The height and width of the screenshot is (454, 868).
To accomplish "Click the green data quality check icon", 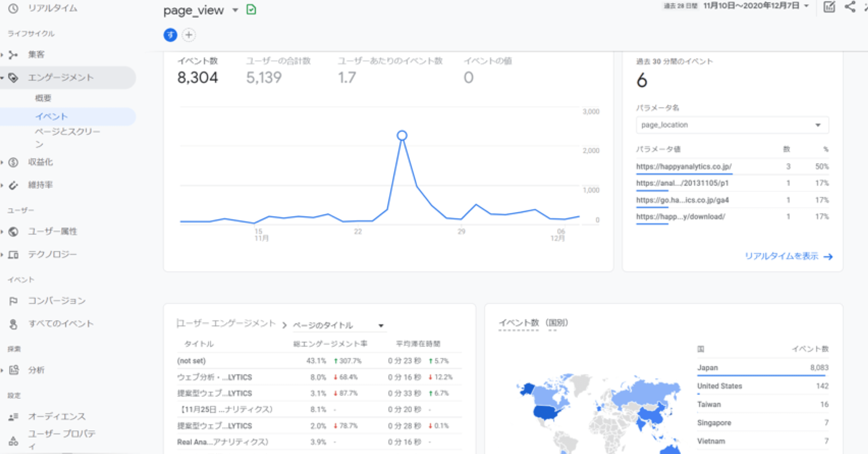I will (x=251, y=9).
